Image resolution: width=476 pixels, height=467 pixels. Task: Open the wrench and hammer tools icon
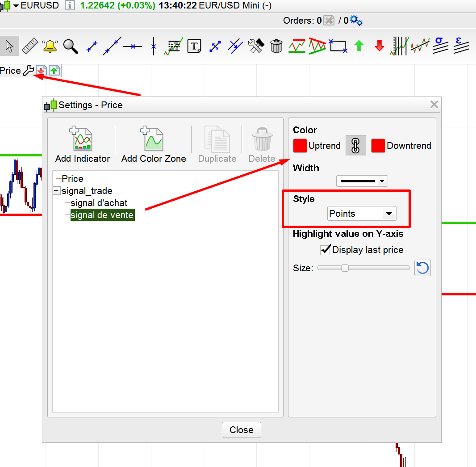(x=256, y=46)
